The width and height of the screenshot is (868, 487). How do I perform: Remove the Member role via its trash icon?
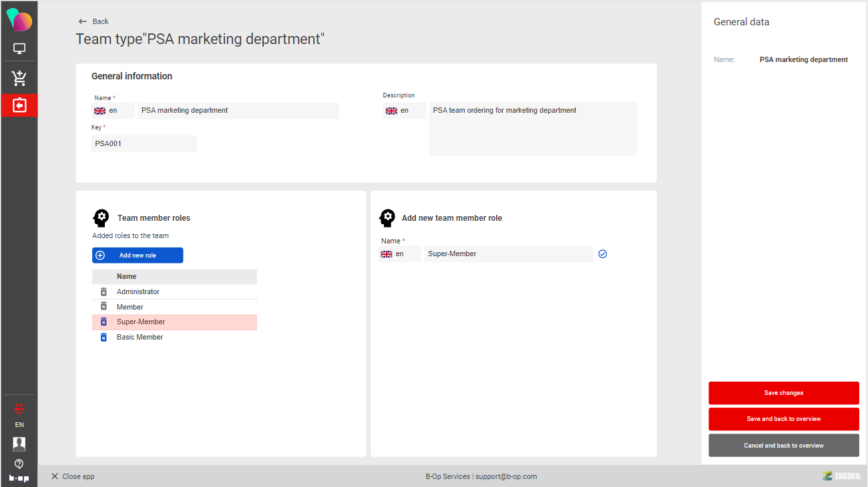coord(103,306)
